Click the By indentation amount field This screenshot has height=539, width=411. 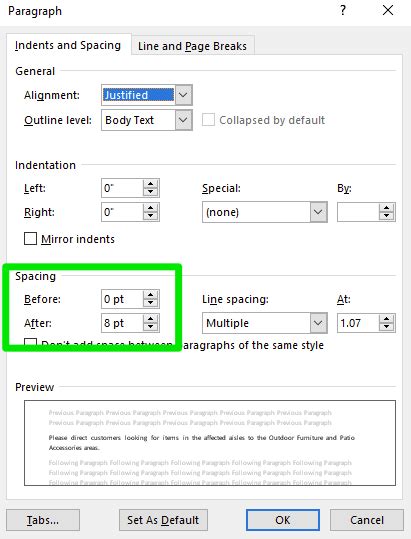[358, 212]
